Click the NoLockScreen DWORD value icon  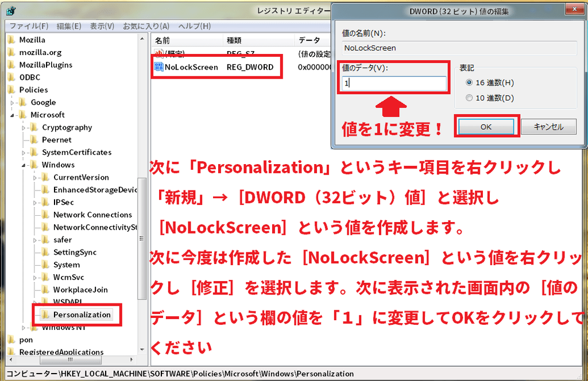coord(159,67)
